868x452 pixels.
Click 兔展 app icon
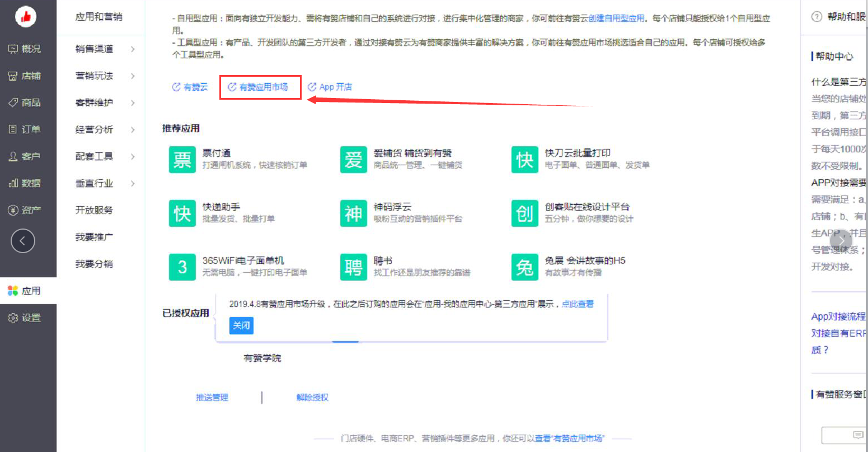[x=525, y=267]
